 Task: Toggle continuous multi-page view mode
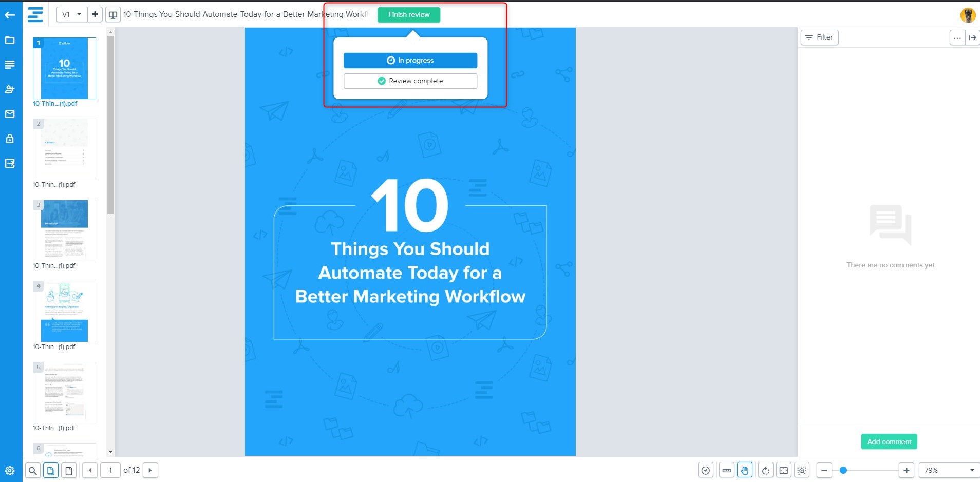[51, 470]
